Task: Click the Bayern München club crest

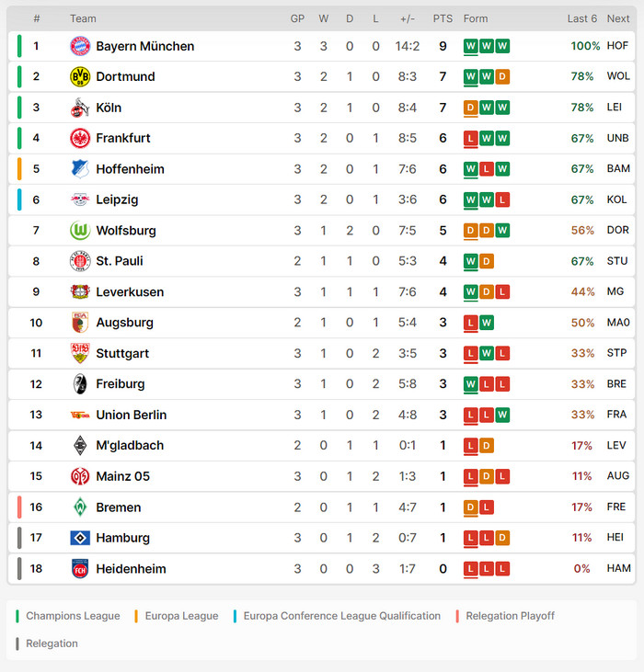Action: (80, 46)
